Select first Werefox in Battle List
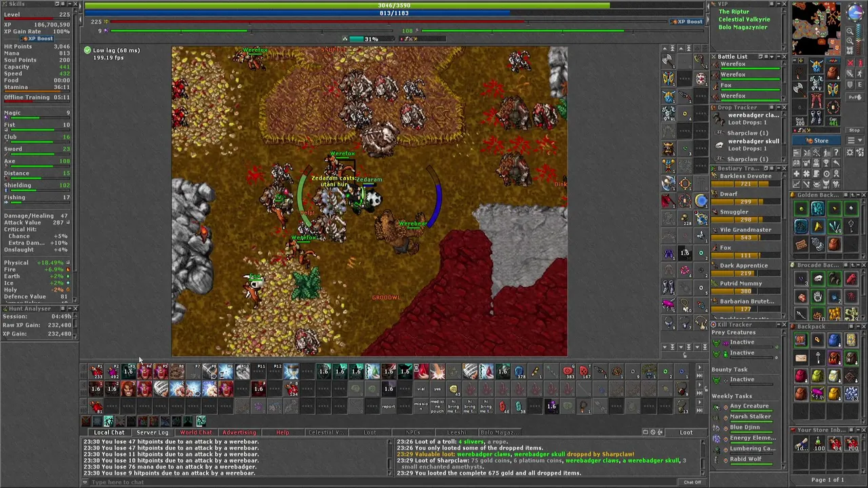Image resolution: width=868 pixels, height=488 pixels. [747, 66]
